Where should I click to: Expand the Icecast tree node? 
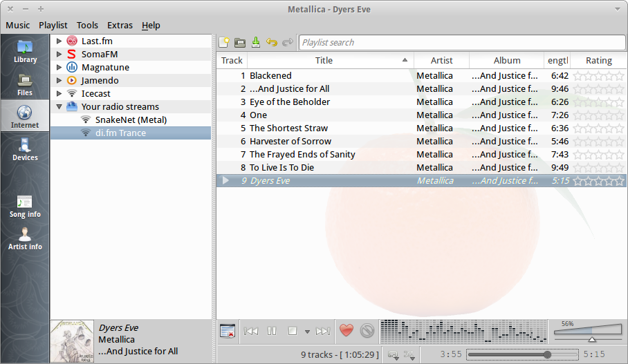pos(59,94)
